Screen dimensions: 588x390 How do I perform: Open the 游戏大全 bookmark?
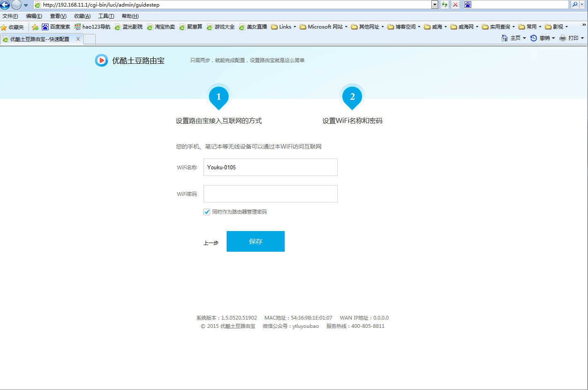click(x=220, y=27)
